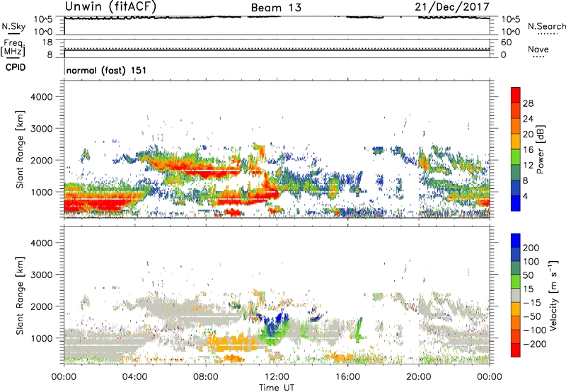This screenshot has width=566, height=392.
Task: Select the '24' label on Power color bar
Action: 528,119
